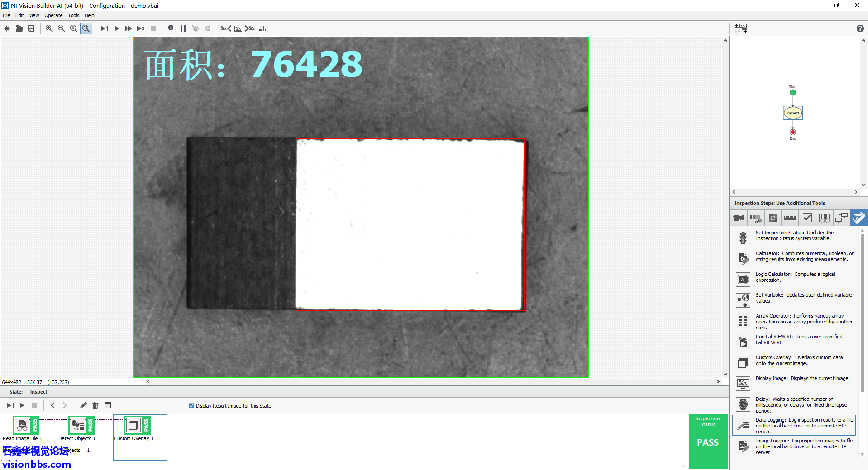Viewport: 868px width, 470px height.
Task: Click the Inspect state node in the diagram
Action: pos(792,113)
